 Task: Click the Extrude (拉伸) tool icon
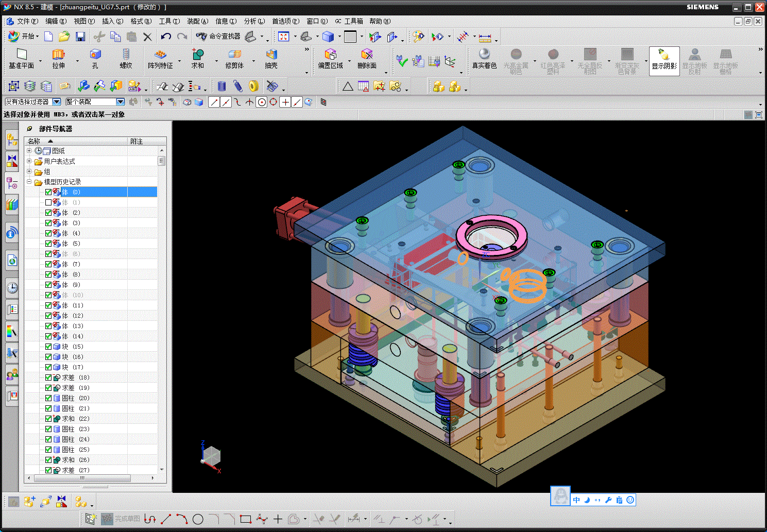[x=58, y=55]
